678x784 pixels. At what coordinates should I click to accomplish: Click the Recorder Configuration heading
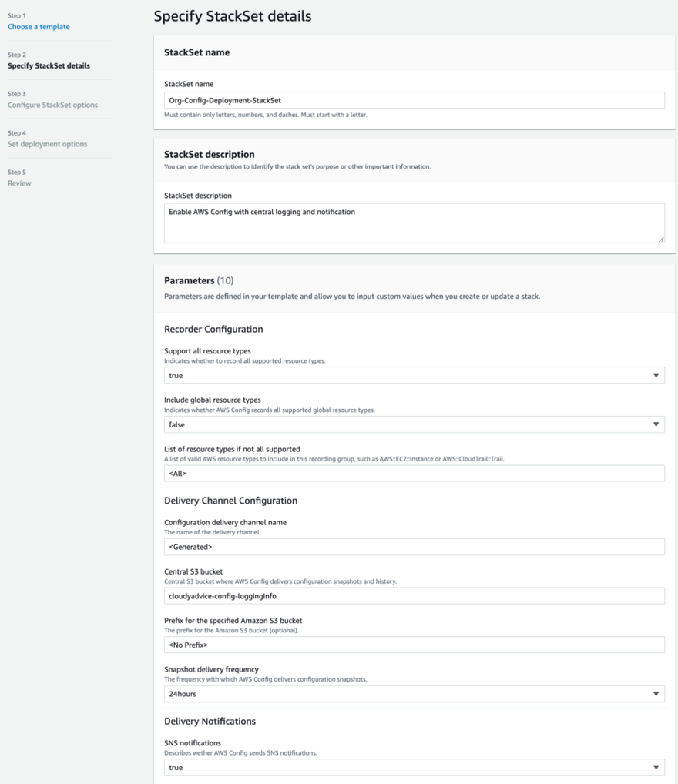point(213,330)
